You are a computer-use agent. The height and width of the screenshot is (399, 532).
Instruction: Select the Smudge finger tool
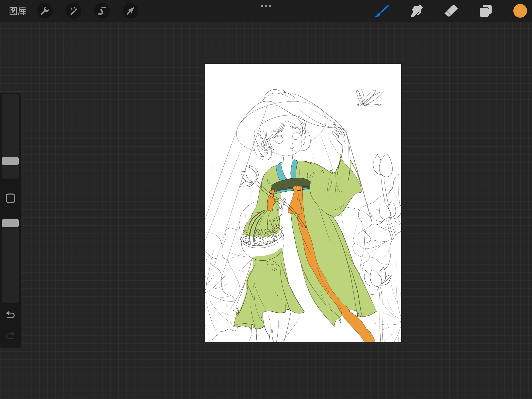[416, 11]
